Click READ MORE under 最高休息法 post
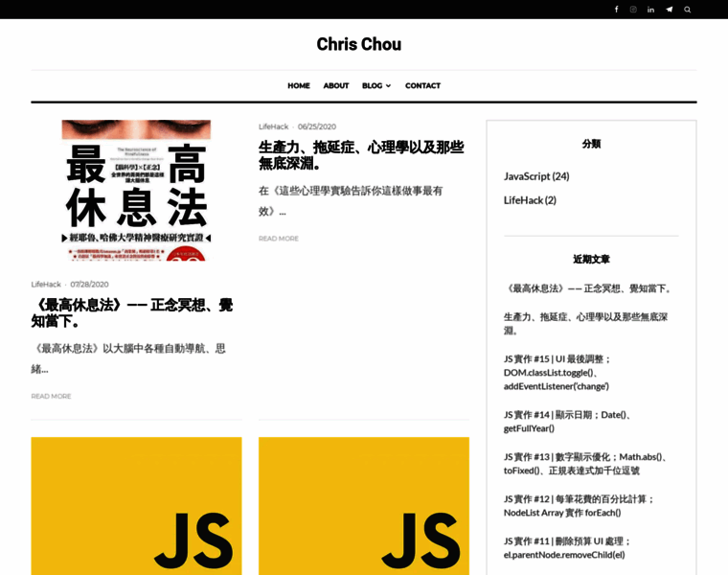Screen dimensions: 728x575 51,396
